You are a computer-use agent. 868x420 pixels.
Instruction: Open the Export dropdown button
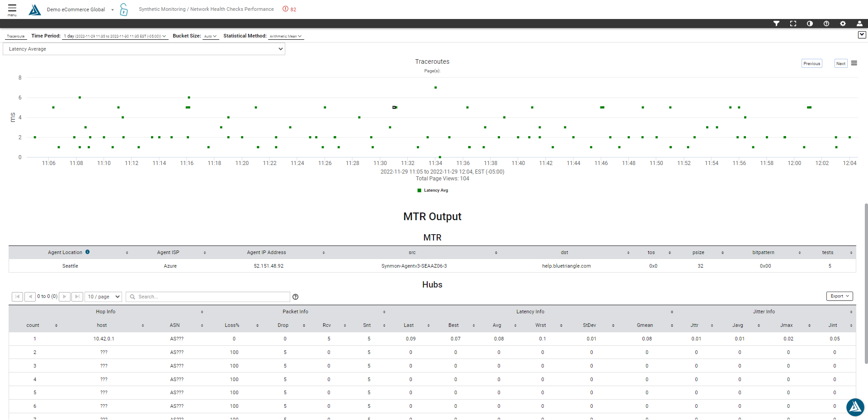coord(840,296)
